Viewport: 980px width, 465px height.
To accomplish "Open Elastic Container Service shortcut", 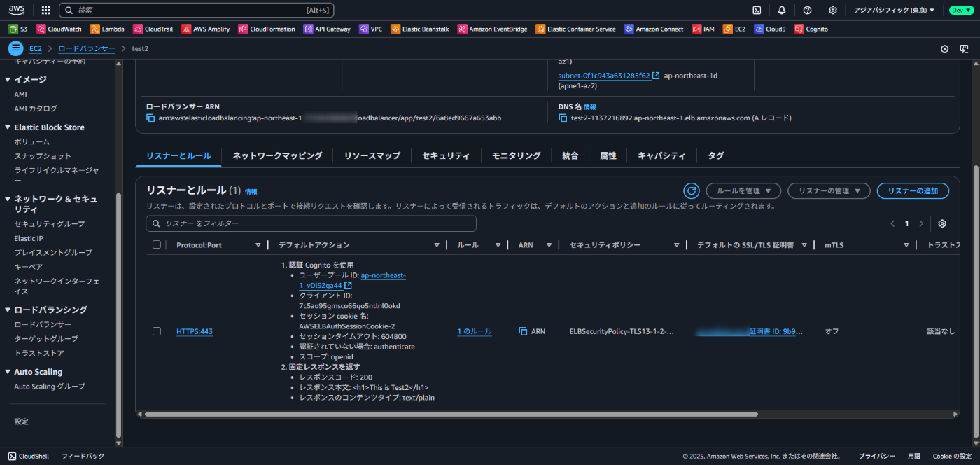I will (x=575, y=29).
